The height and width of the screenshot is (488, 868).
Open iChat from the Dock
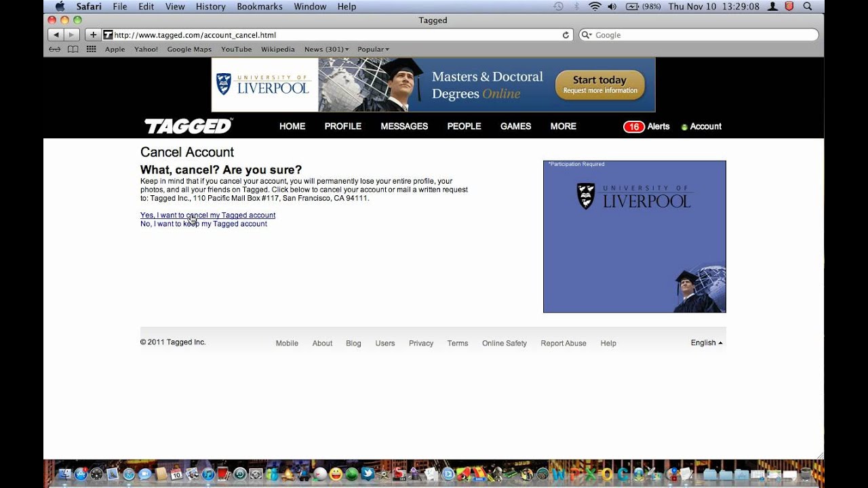(x=145, y=474)
